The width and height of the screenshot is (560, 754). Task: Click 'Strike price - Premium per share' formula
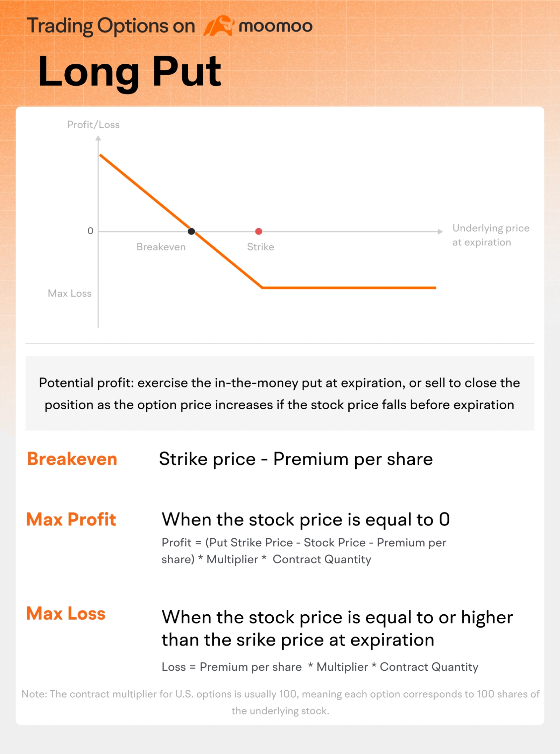(296, 459)
